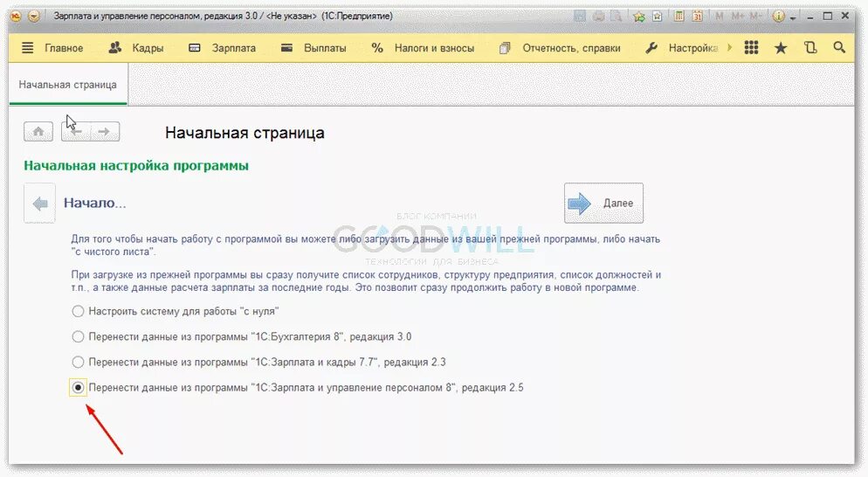
Task: Click the M+ memory add button
Action: (738, 17)
